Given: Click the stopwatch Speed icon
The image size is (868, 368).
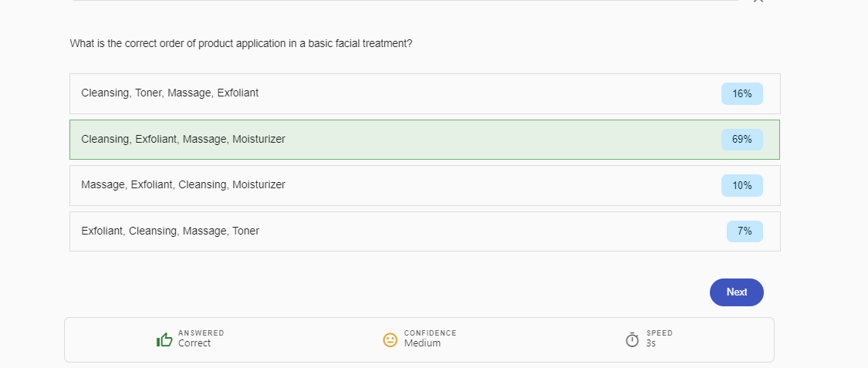Looking at the screenshot, I should [633, 339].
